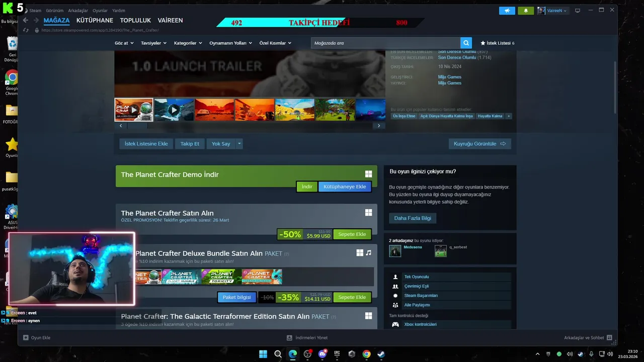Reload the store page with the refresh icon
The width and height of the screenshot is (644, 362).
26,30
